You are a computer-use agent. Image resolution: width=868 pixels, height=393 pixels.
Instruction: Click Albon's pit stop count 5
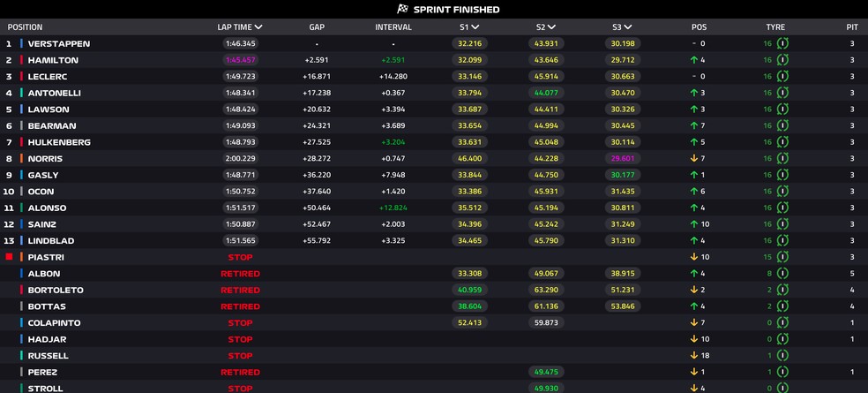852,273
